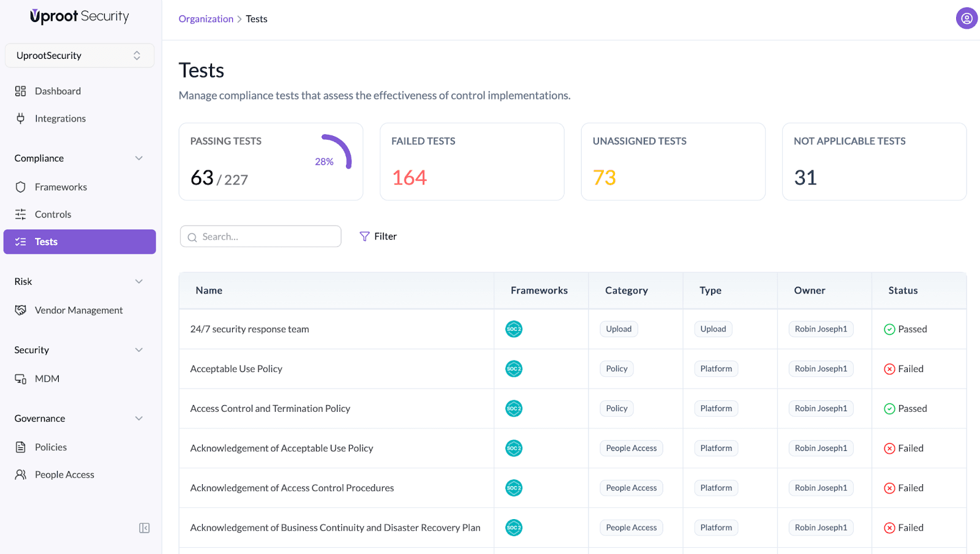Go to Controls in the sidebar
The image size is (980, 554).
(53, 214)
